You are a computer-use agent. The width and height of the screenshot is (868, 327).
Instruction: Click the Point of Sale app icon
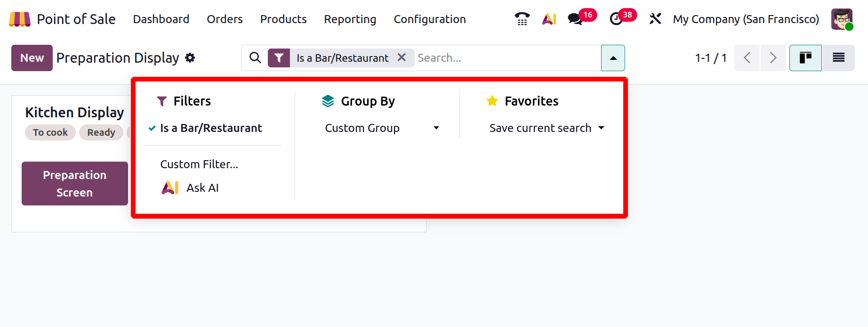19,19
